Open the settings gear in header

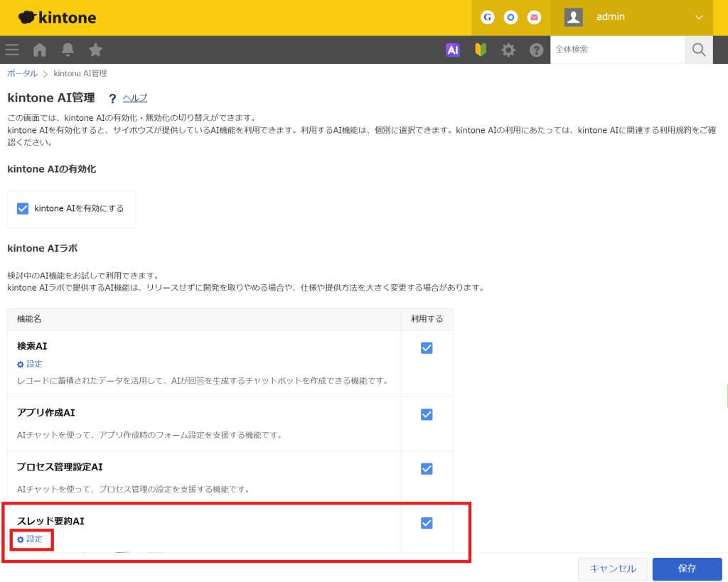(508, 50)
